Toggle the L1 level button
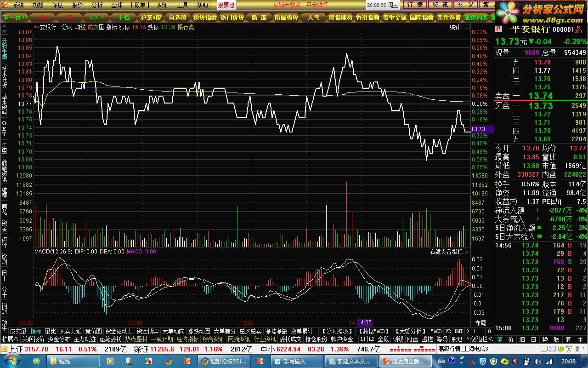The image size is (588, 368). (362, 339)
